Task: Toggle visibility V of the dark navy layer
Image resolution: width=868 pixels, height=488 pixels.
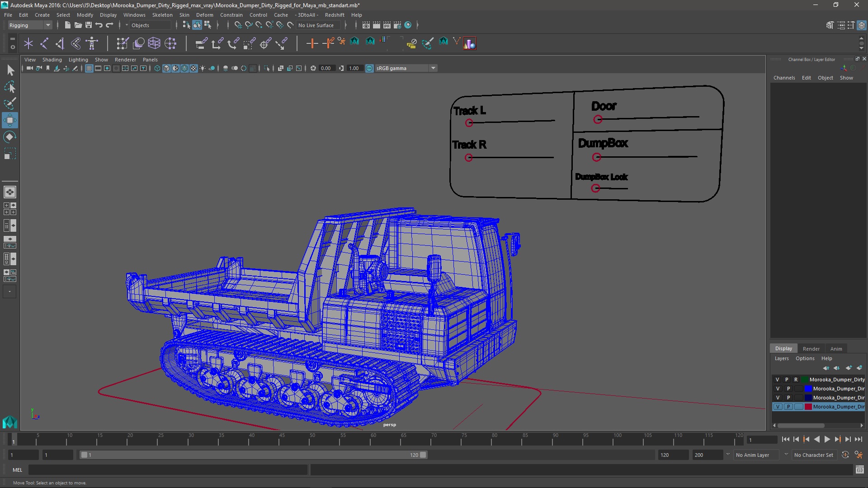Action: (778, 398)
